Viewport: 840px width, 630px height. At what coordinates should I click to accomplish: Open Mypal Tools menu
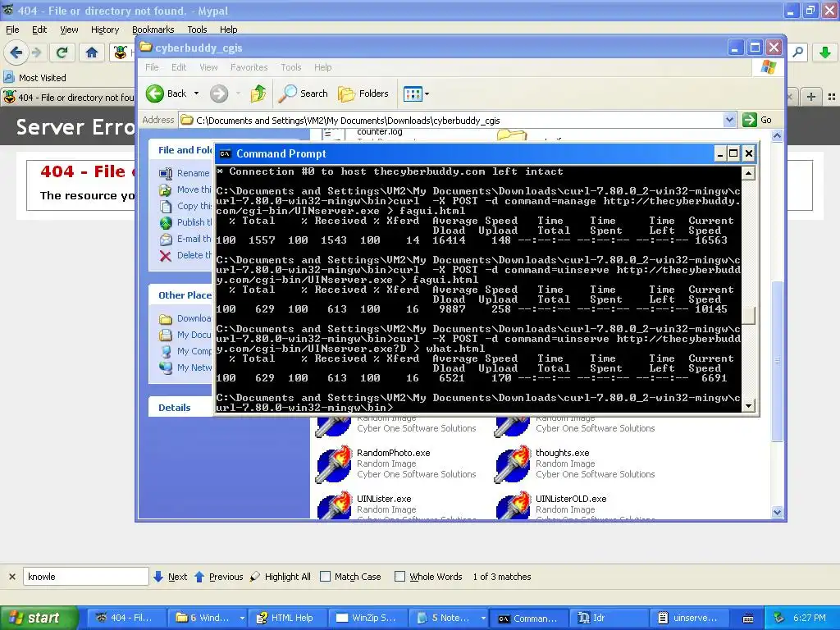(197, 30)
